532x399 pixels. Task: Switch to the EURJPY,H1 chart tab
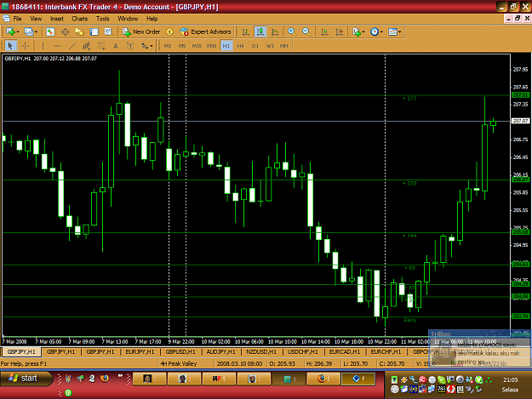pyautogui.click(x=140, y=352)
